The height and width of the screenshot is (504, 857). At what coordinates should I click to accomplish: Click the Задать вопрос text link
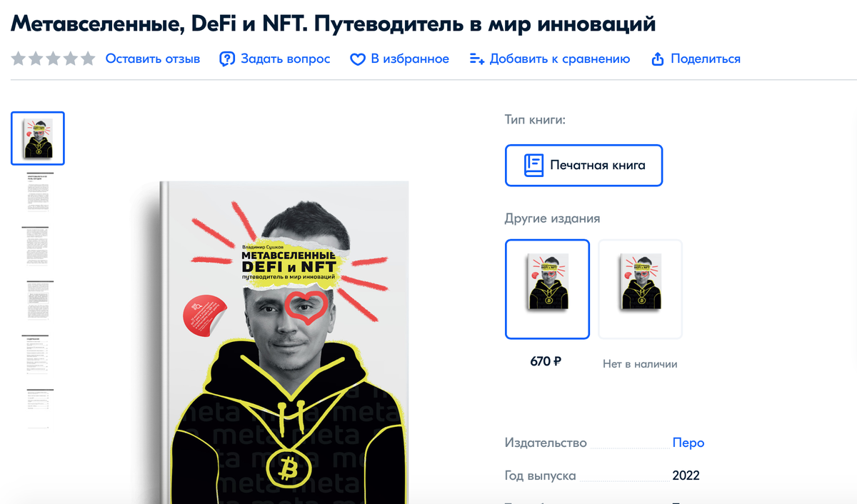click(x=286, y=59)
